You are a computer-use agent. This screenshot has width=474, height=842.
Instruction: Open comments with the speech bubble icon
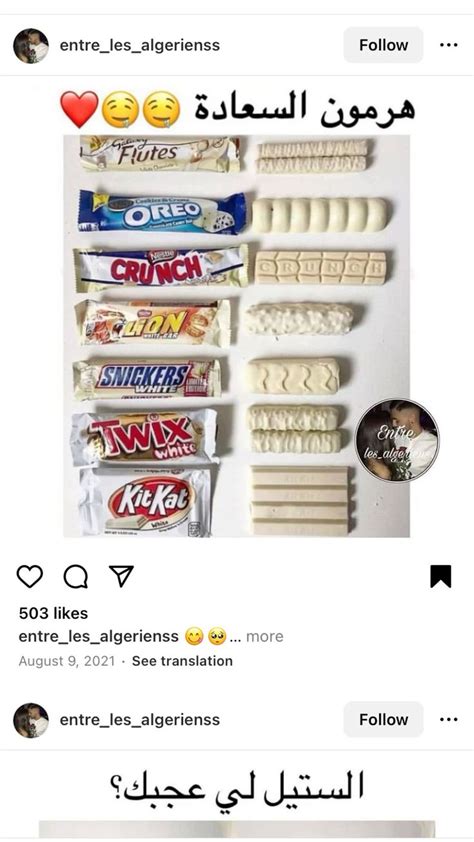76,576
